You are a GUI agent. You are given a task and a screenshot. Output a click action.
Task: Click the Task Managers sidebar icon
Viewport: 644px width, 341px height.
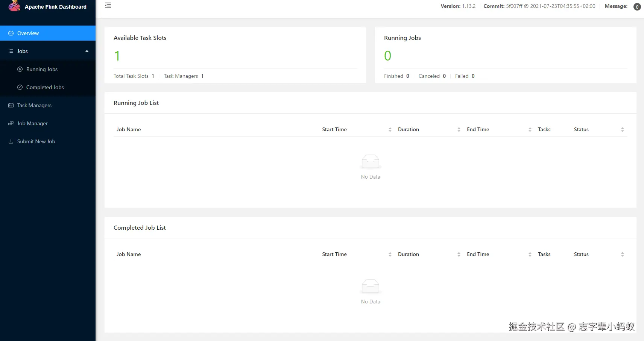coord(11,105)
